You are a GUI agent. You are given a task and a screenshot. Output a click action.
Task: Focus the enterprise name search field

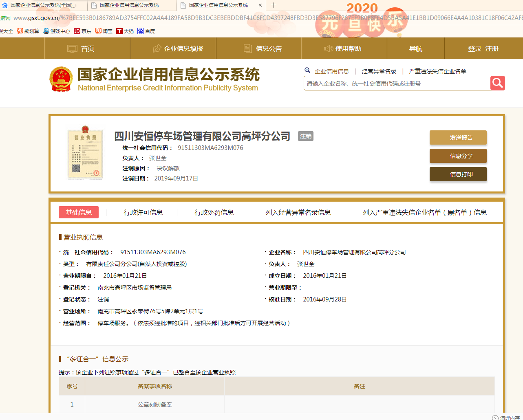[397, 84]
